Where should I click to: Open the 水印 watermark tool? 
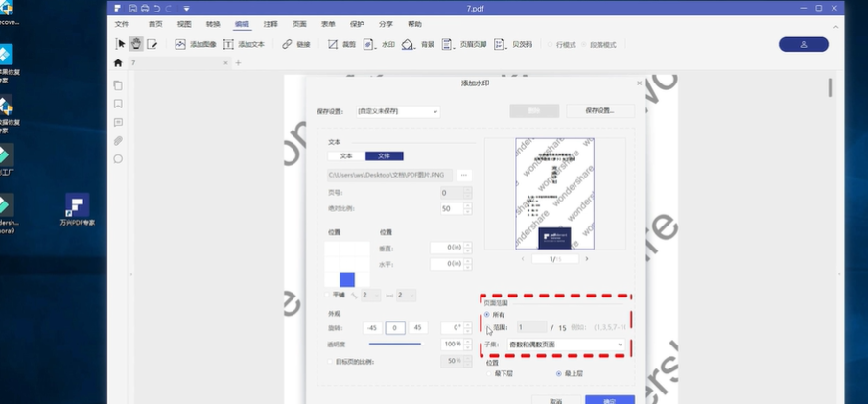[379, 44]
